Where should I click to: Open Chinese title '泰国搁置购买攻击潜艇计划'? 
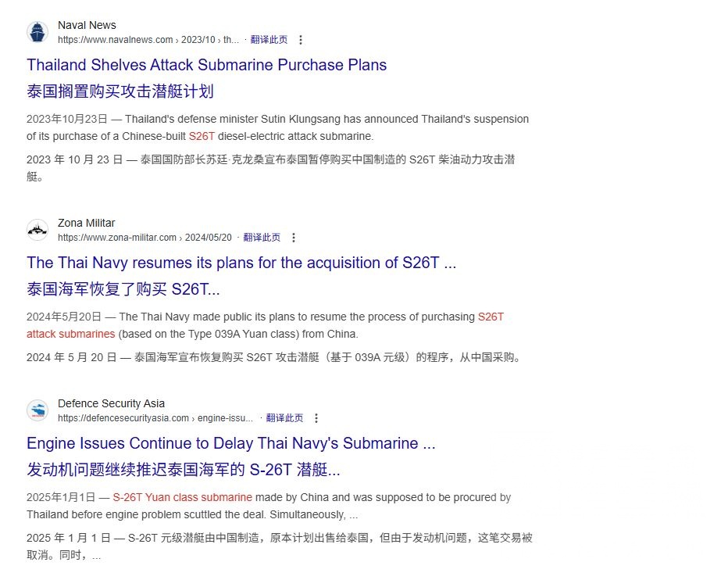point(120,91)
